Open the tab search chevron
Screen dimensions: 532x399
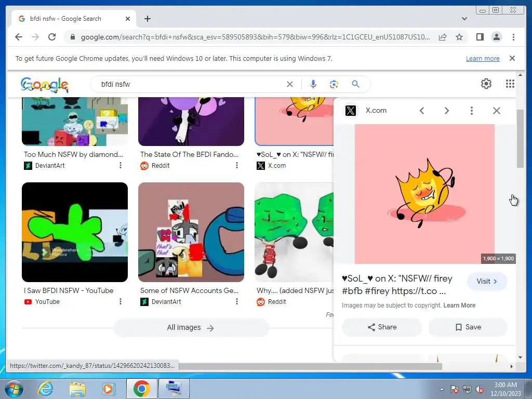[464, 19]
